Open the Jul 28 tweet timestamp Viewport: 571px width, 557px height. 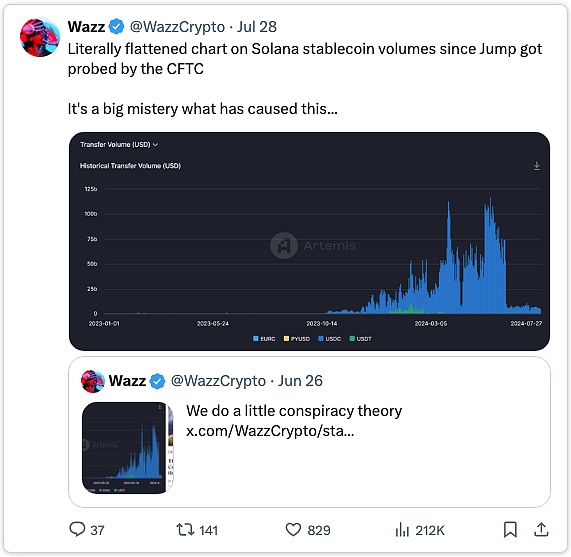click(x=257, y=27)
